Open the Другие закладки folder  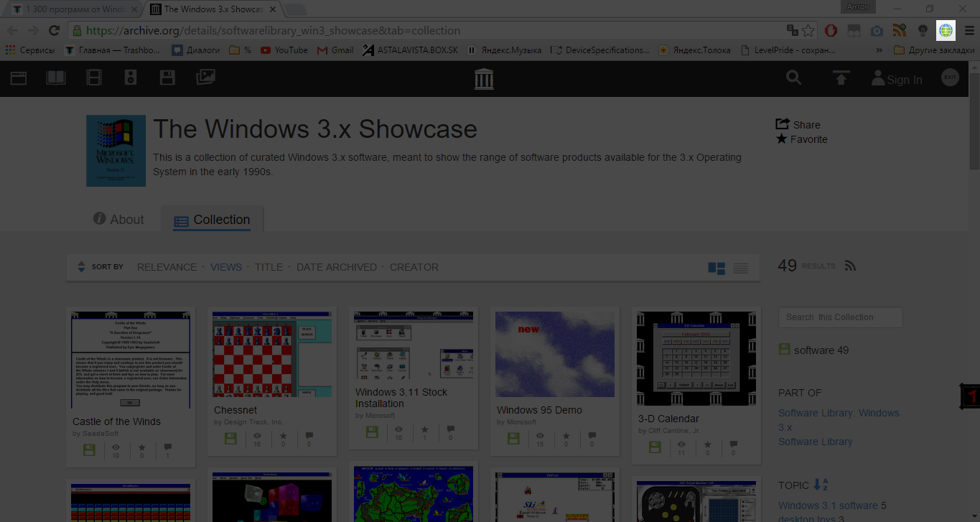tap(934, 50)
